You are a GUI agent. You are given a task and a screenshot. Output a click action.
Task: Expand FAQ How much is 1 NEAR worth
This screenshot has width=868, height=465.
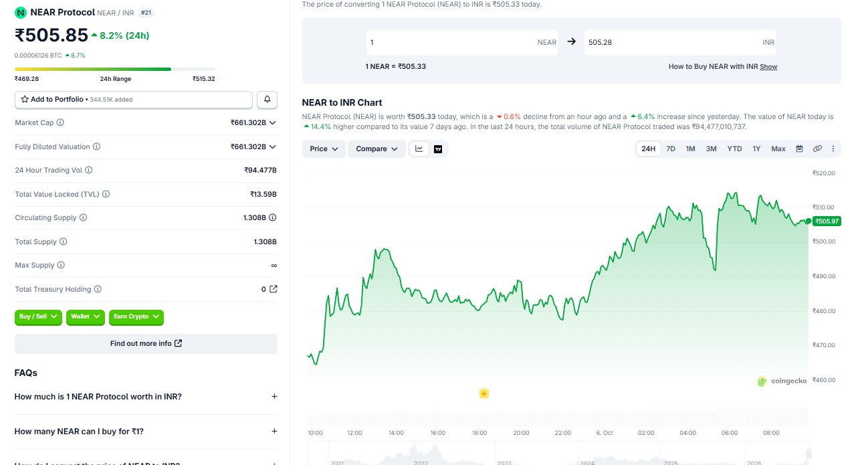click(x=146, y=397)
